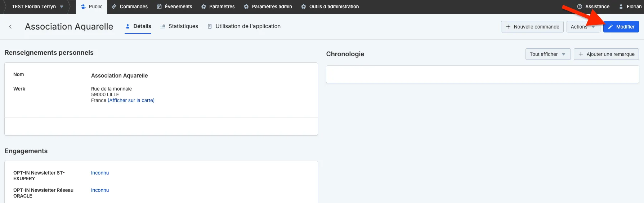The width and height of the screenshot is (644, 203).
Task: Click Ajouter une remarque button
Action: click(606, 54)
